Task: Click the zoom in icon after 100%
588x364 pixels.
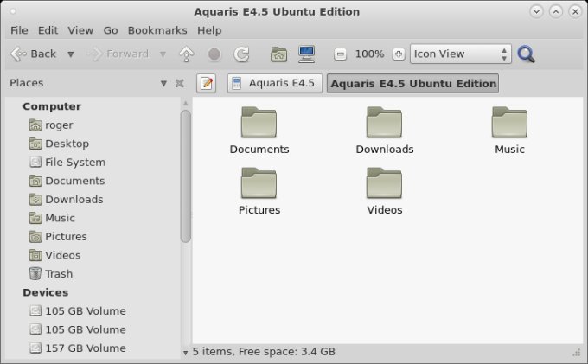Action: [x=398, y=54]
